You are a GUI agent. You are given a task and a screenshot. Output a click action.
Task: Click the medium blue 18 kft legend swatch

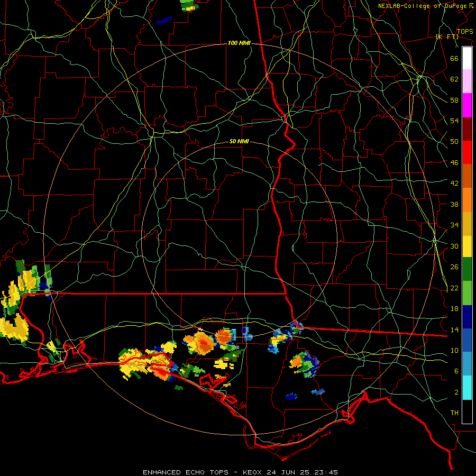pos(467,340)
